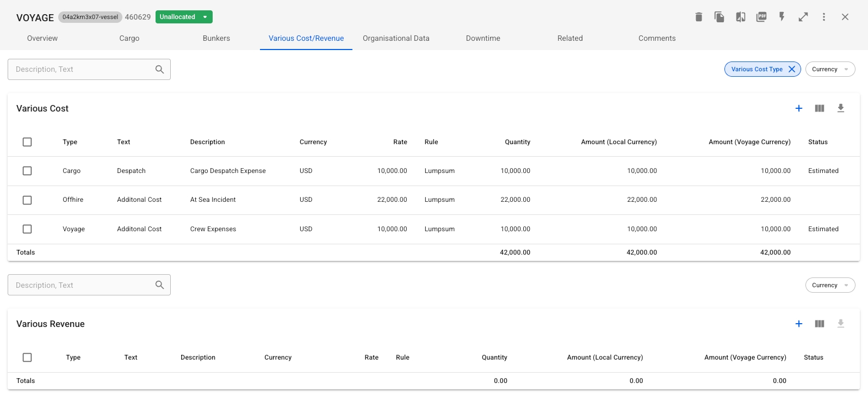Click the copy voyage icon
The image size is (868, 420).
(x=720, y=17)
